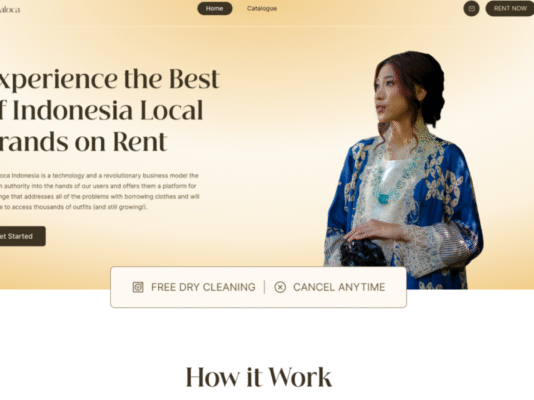Click the 'brands on Rent' headline line
The image size is (534, 400).
[83, 141]
